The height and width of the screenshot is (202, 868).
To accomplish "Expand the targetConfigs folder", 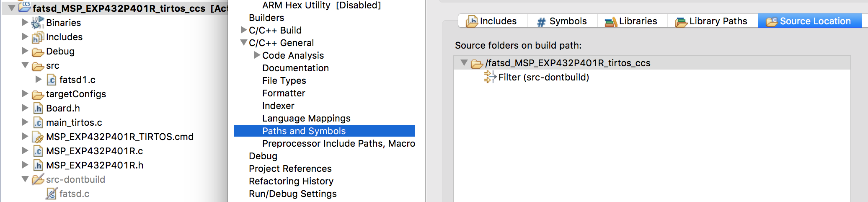I will pyautogui.click(x=25, y=94).
